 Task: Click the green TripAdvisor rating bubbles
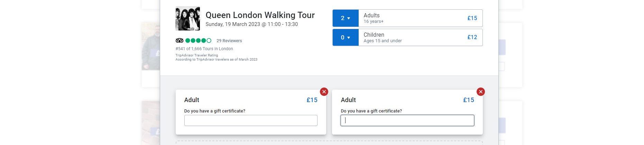198,40
